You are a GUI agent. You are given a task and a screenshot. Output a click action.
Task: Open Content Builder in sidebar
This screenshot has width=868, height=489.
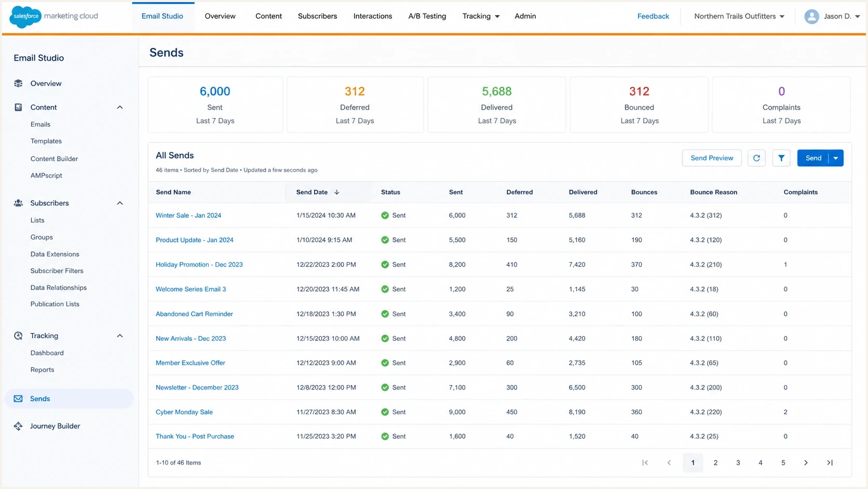click(x=54, y=159)
